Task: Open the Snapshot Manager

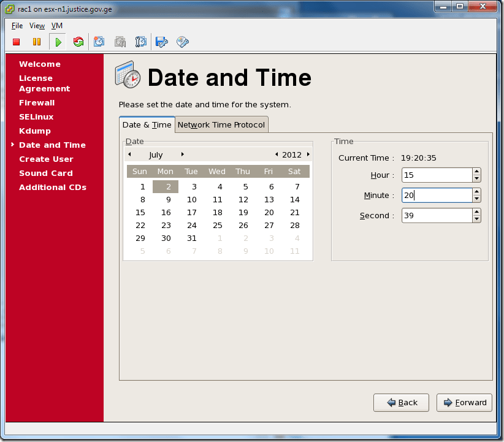Action: tap(140, 42)
